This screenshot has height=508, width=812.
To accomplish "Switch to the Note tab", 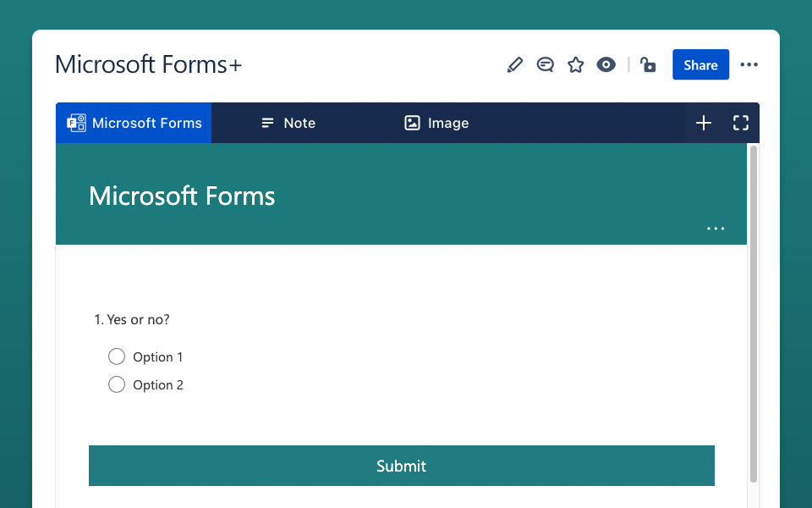I will tap(288, 123).
